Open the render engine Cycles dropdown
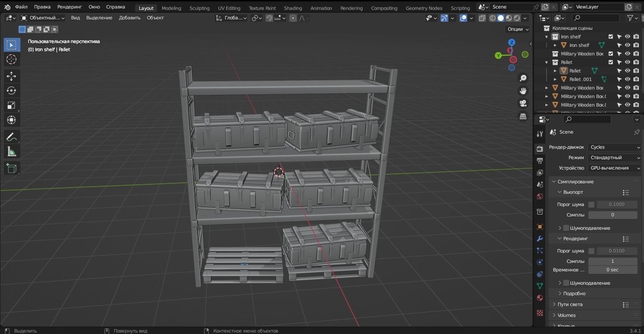 pos(615,147)
